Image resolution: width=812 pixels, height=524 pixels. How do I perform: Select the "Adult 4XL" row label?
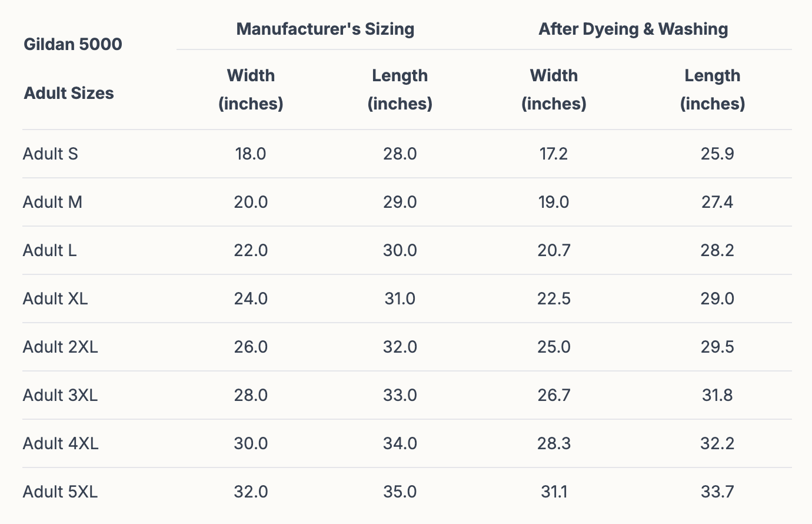61,444
